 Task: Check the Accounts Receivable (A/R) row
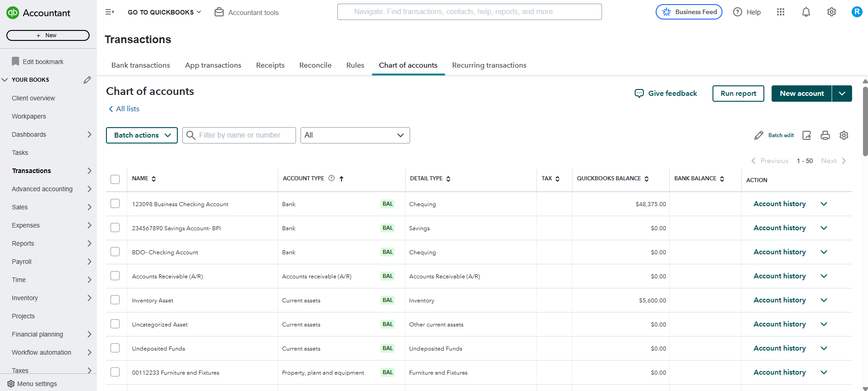click(x=115, y=276)
